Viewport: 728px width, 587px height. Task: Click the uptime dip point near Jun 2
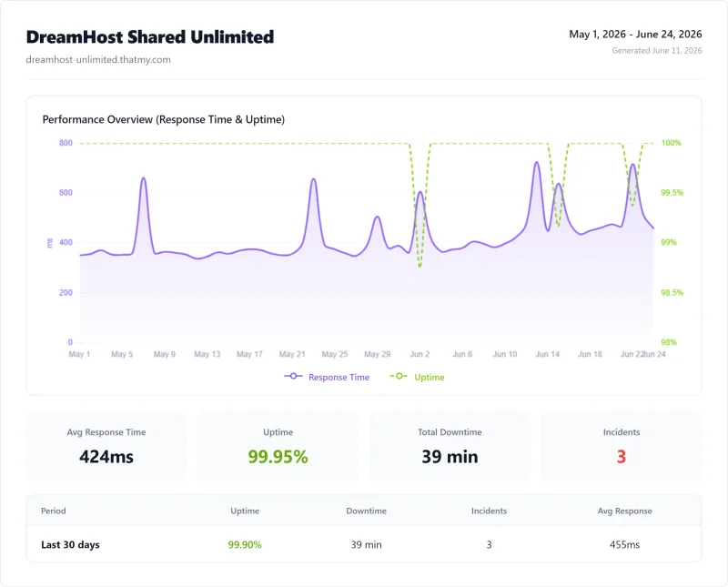[420, 267]
